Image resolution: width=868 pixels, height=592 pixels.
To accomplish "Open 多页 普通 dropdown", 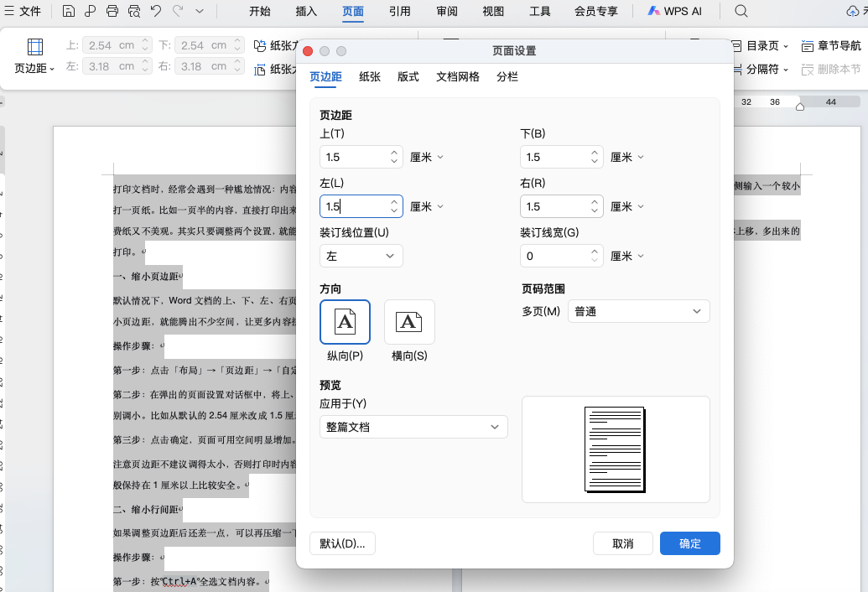I will point(639,311).
